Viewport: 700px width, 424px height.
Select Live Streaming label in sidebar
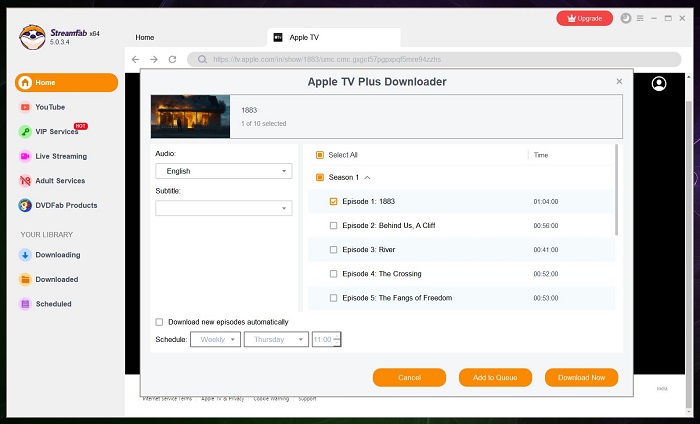pos(61,156)
